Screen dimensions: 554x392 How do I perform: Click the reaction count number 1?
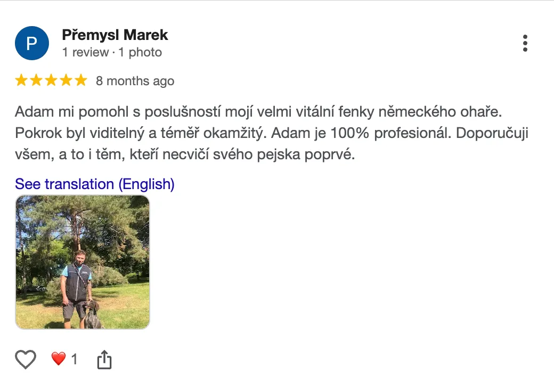pos(75,360)
